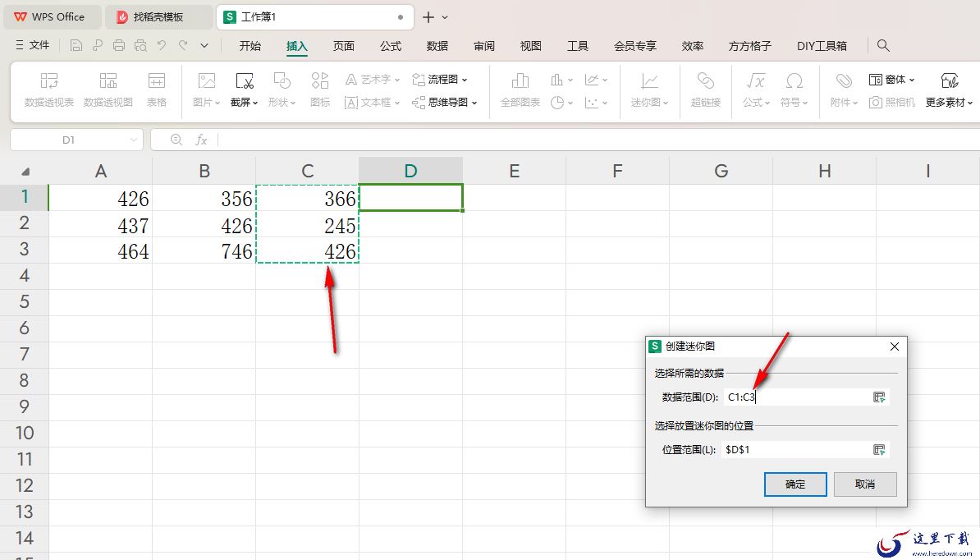This screenshot has height=560, width=980.
Task: Expand the quick access toolbar more arrow
Action: point(204,45)
